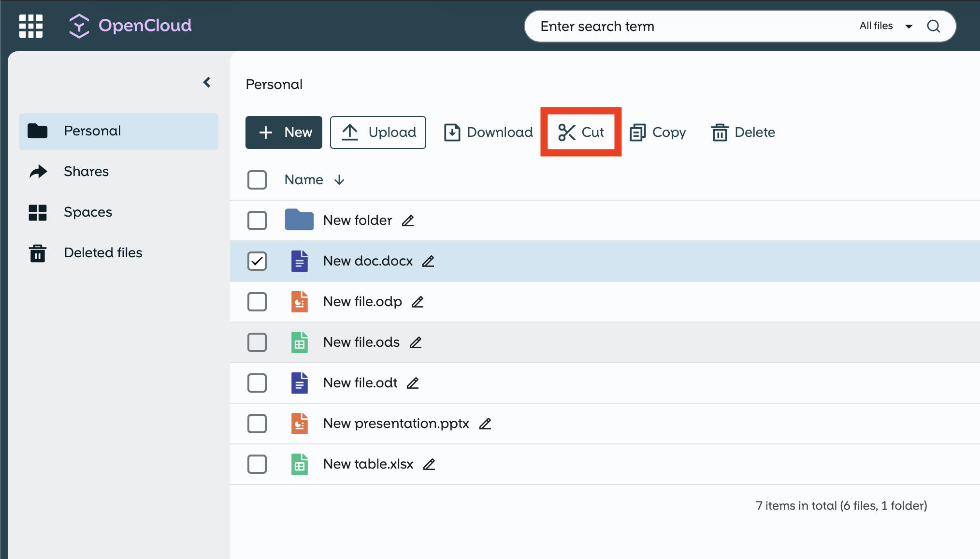The width and height of the screenshot is (980, 559).
Task: Click the Delete trash icon in toolbar
Action: tap(720, 132)
